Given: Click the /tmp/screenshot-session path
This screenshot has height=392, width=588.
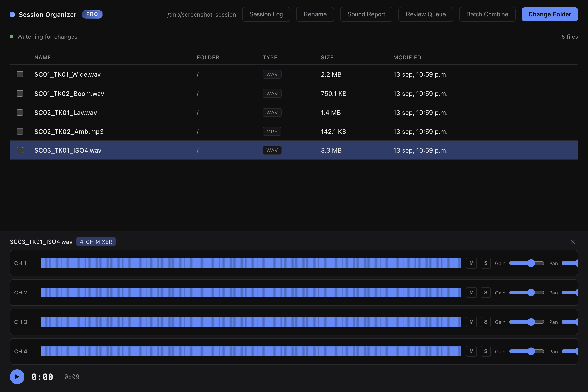Looking at the screenshot, I should pyautogui.click(x=201, y=15).
